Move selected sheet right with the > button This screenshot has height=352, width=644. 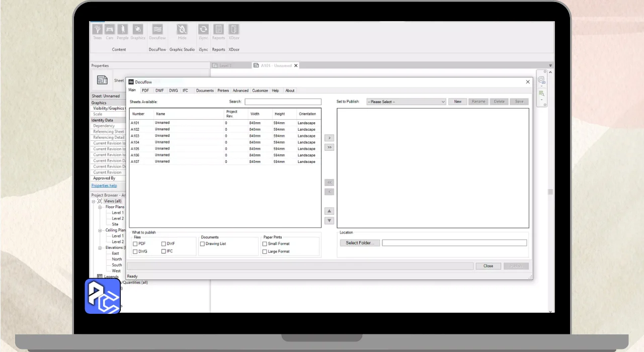click(330, 138)
